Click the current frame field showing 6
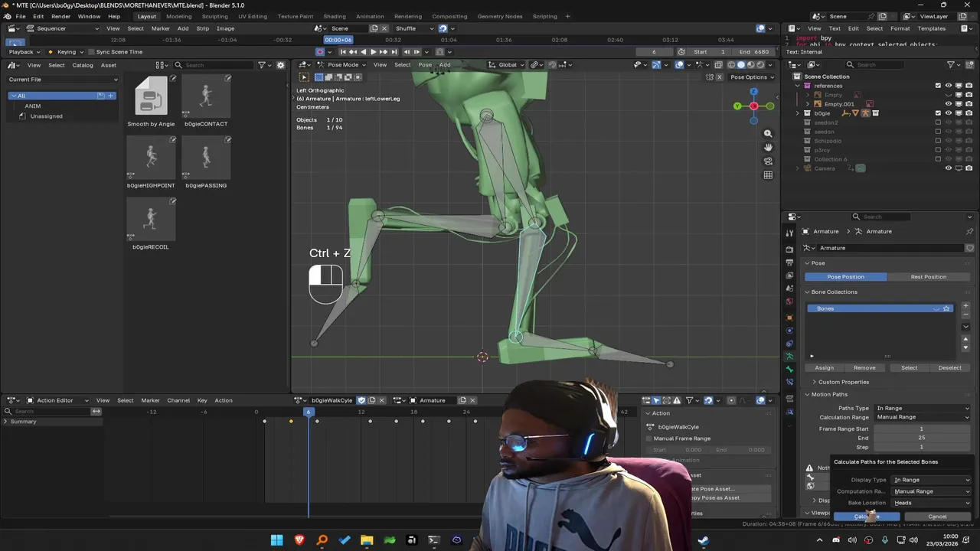This screenshot has height=551, width=980. tap(654, 52)
